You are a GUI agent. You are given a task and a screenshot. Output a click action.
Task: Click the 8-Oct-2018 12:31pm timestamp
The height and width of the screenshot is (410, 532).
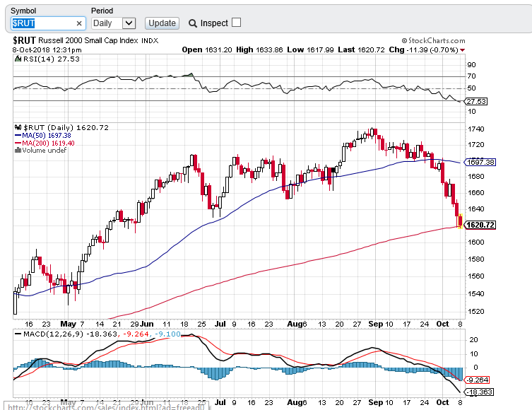tap(47, 50)
